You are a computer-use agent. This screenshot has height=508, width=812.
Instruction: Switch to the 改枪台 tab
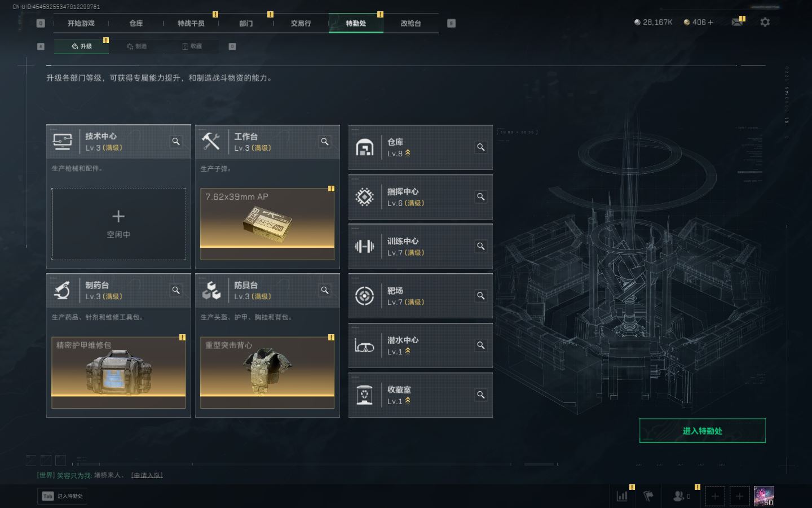click(x=411, y=23)
